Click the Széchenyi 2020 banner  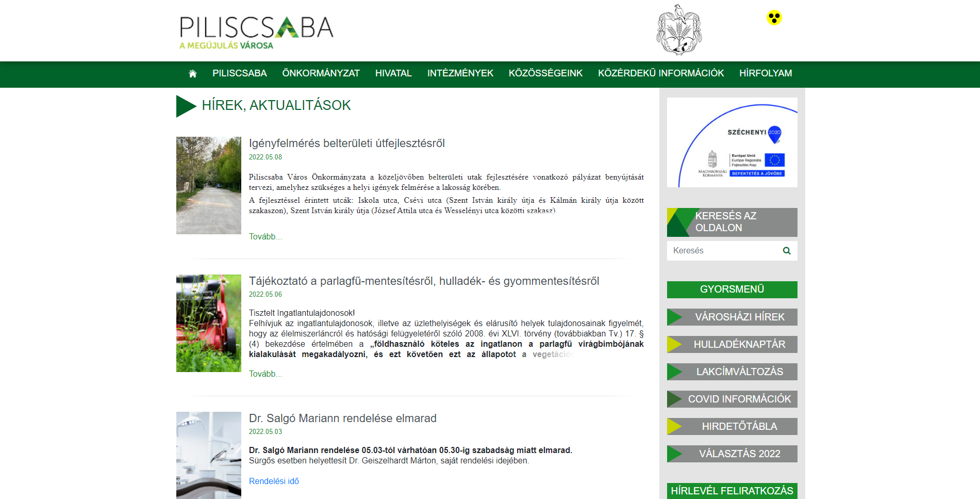[732, 142]
